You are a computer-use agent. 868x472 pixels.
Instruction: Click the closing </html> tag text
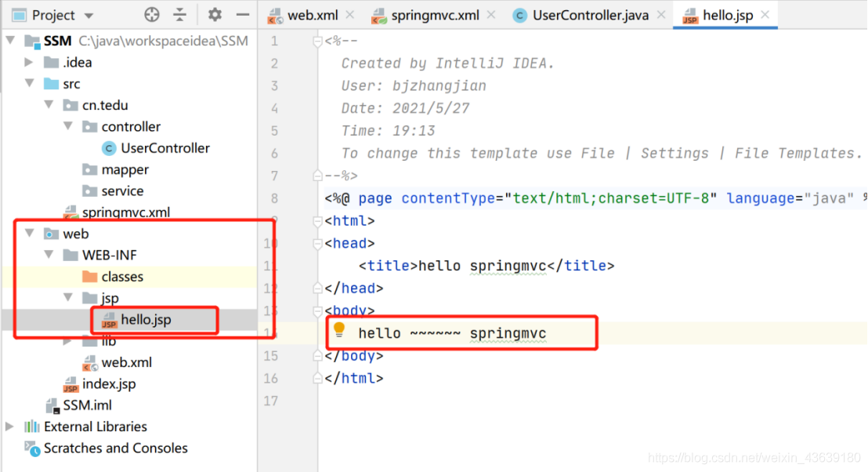click(354, 379)
